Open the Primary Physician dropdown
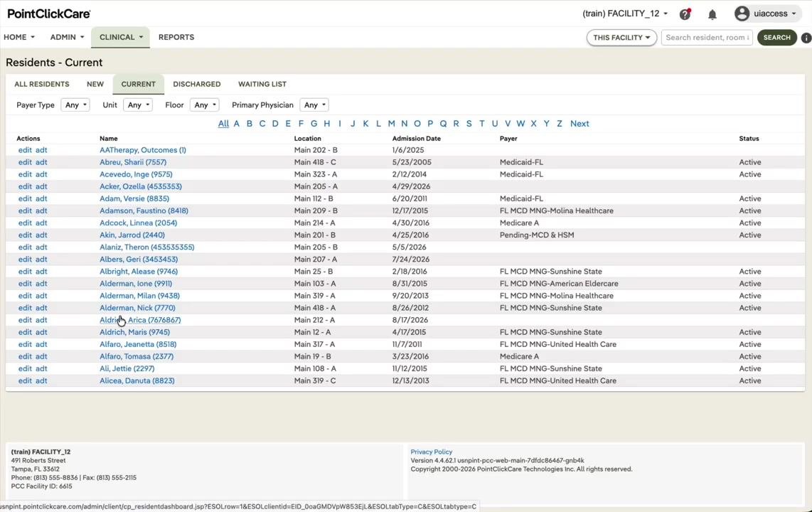Viewport: 812px width, 512px height. click(314, 105)
